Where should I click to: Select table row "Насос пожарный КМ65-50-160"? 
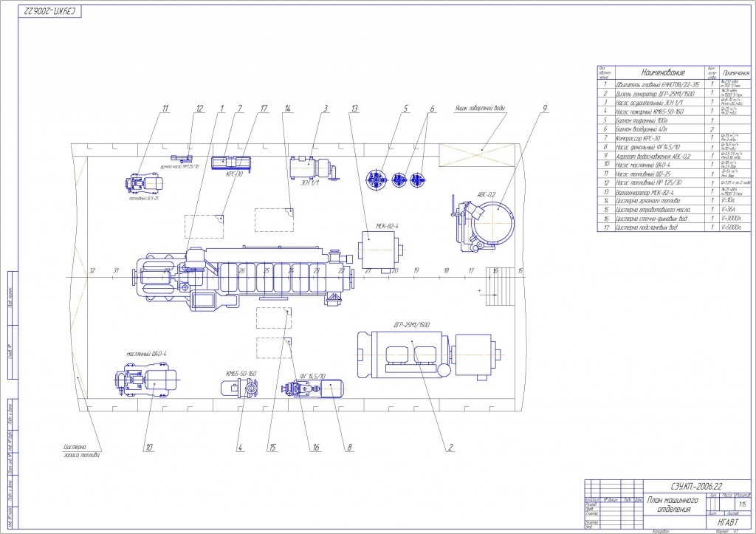point(674,112)
